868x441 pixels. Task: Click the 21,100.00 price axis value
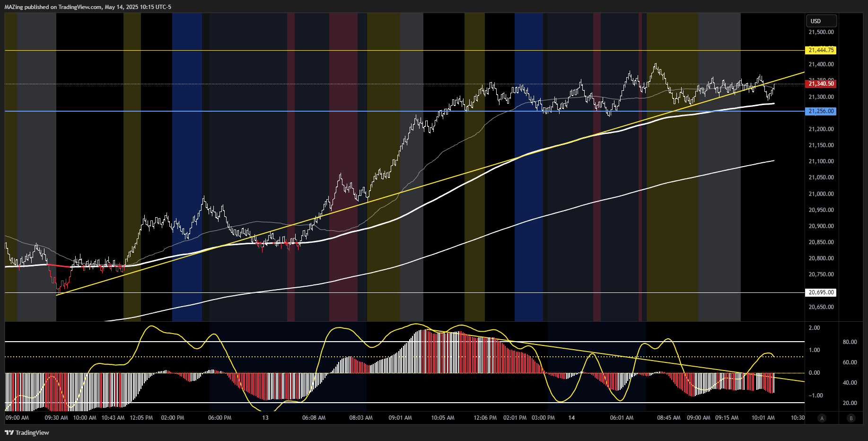pyautogui.click(x=821, y=161)
